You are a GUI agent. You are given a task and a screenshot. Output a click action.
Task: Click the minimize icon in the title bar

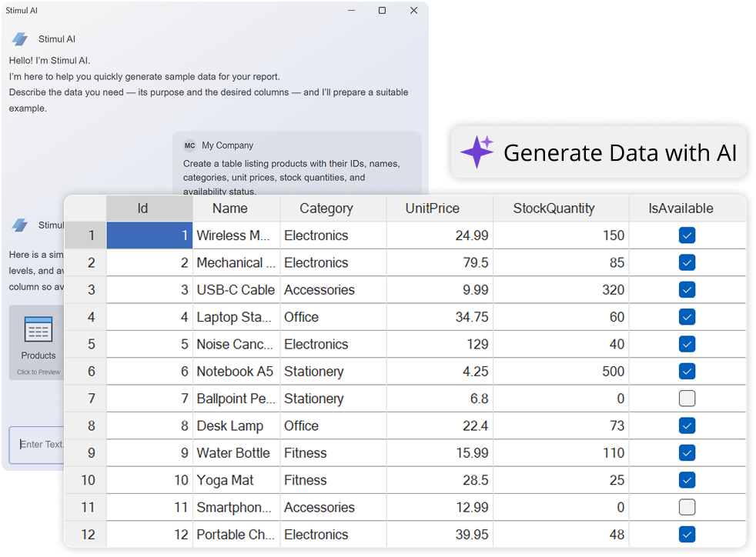pos(350,11)
